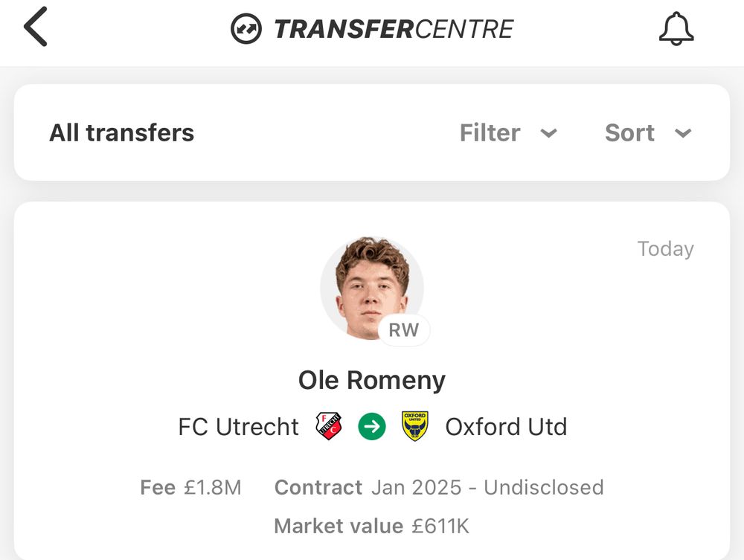
Task: Expand the Sort options
Action: point(629,133)
